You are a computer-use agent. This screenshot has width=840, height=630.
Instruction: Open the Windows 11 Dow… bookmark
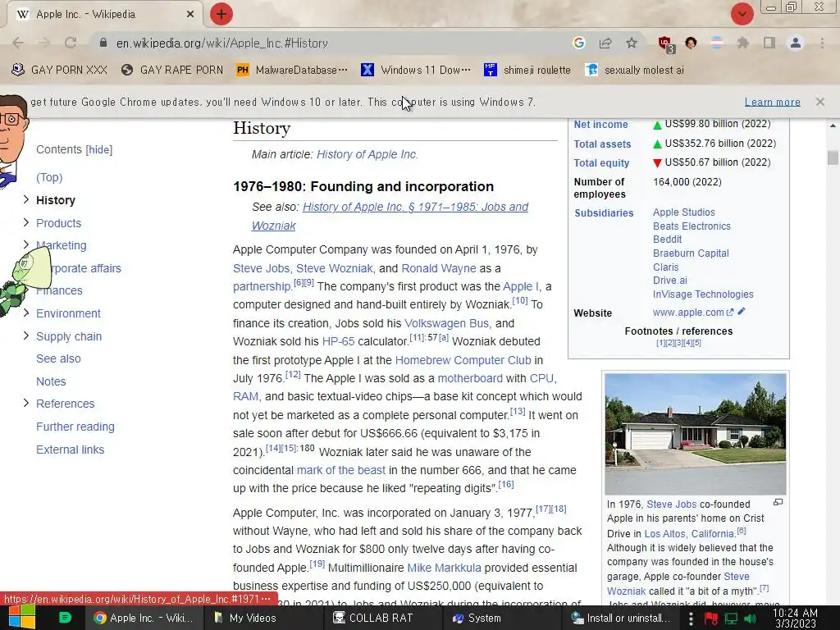tap(416, 71)
